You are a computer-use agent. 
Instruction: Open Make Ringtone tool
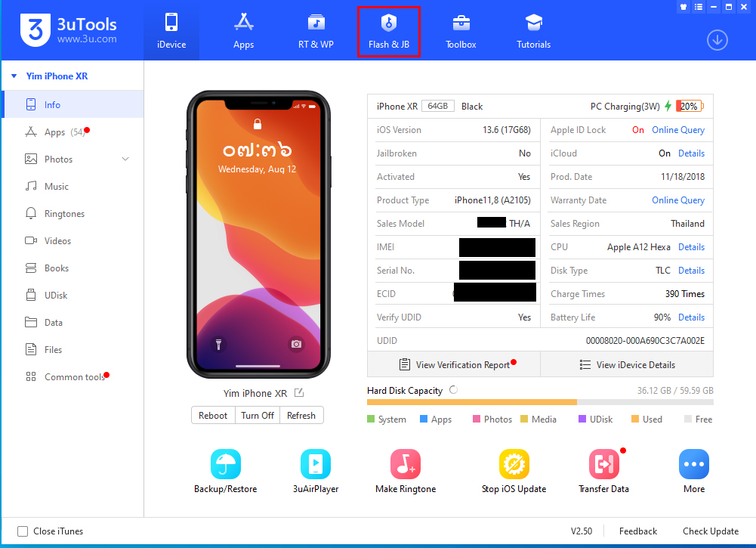tap(406, 464)
